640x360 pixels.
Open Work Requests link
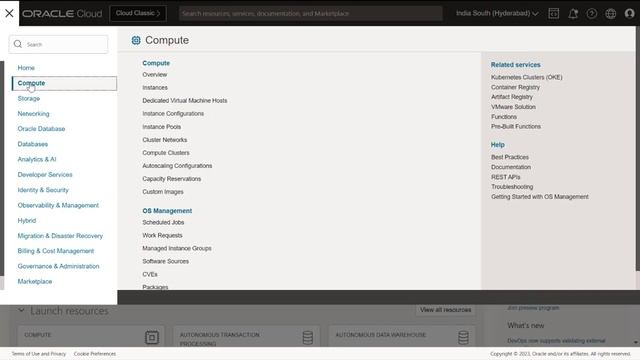tap(162, 236)
